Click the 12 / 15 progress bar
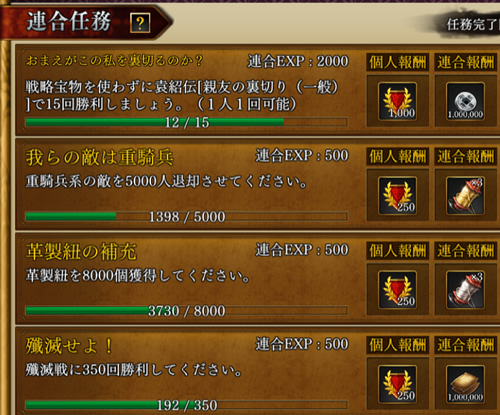This screenshot has width=500, height=415. [x=187, y=122]
